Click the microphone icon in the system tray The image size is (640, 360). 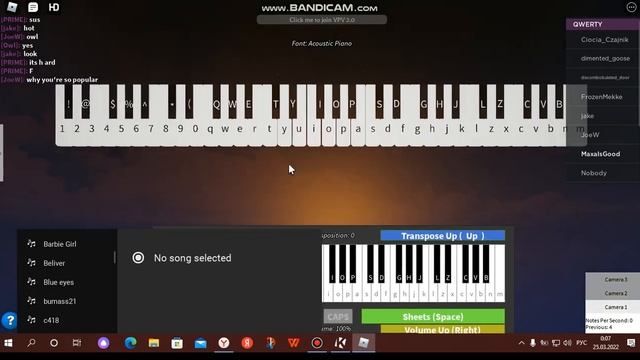pos(533,343)
